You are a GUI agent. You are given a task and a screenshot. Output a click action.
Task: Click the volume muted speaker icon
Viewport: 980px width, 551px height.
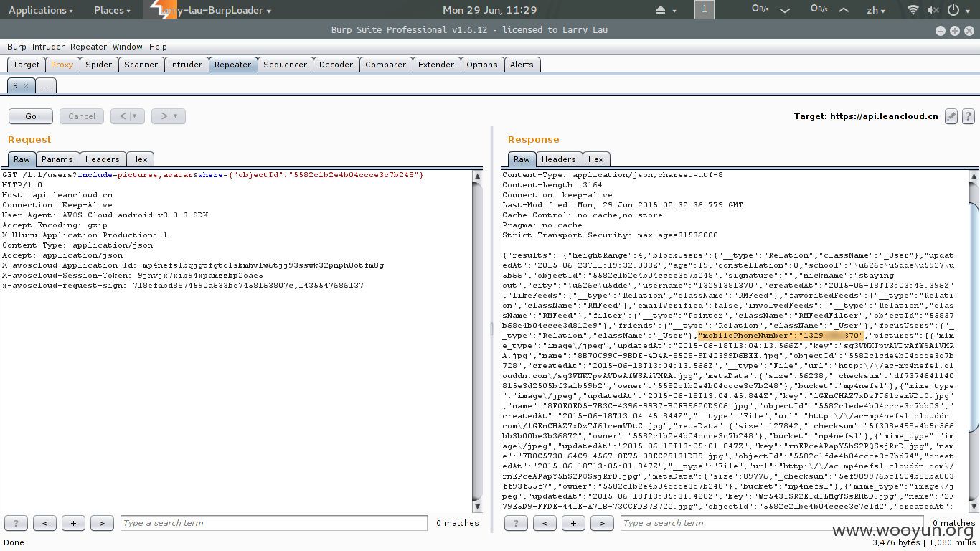(933, 10)
